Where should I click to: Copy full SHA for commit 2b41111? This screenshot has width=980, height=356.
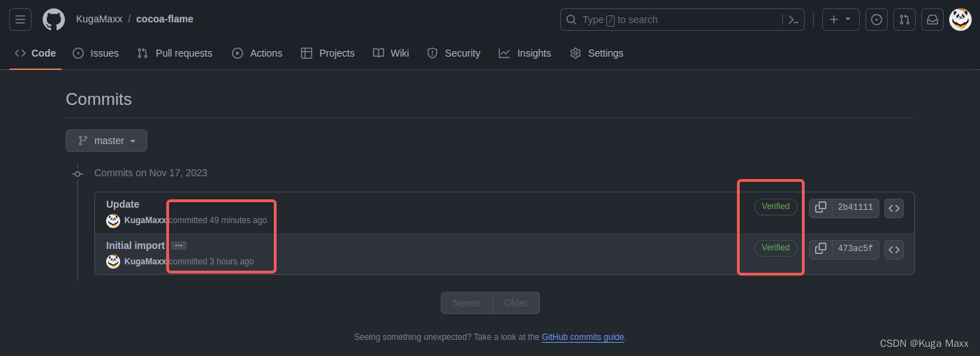click(821, 208)
